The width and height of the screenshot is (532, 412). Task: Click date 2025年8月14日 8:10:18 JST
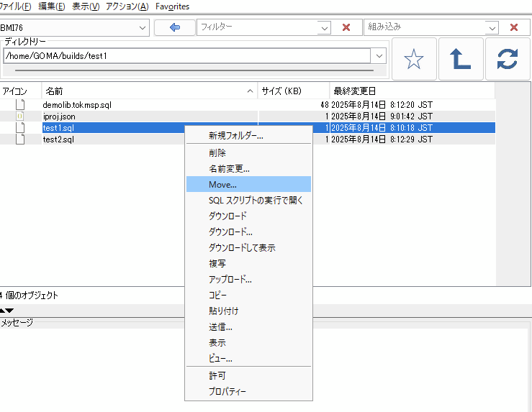point(382,128)
